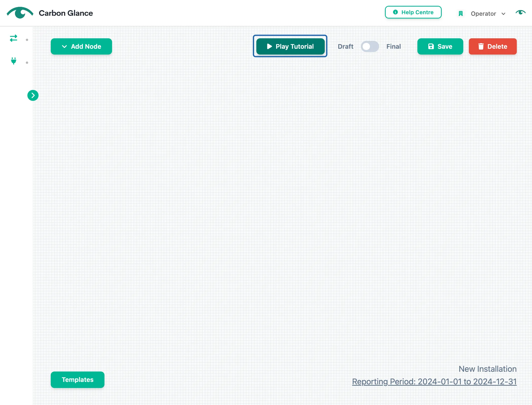
Task: Save the installation diagram
Action: point(440,46)
